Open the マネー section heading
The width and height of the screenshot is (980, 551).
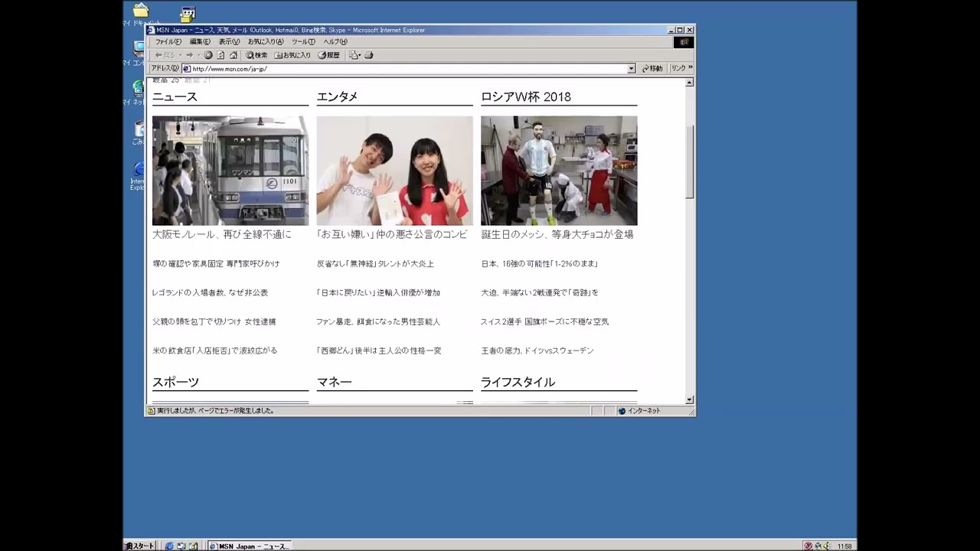click(335, 382)
